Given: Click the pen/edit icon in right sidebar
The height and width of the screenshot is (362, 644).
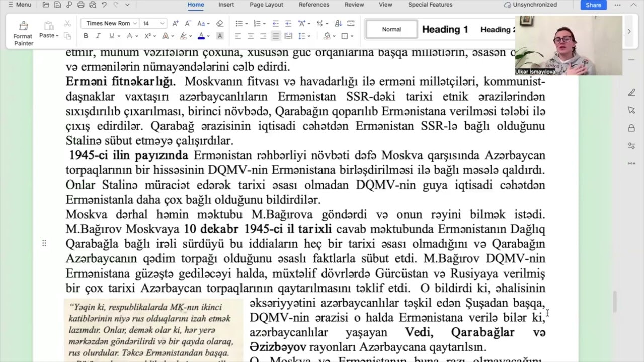Looking at the screenshot, I should tap(631, 93).
